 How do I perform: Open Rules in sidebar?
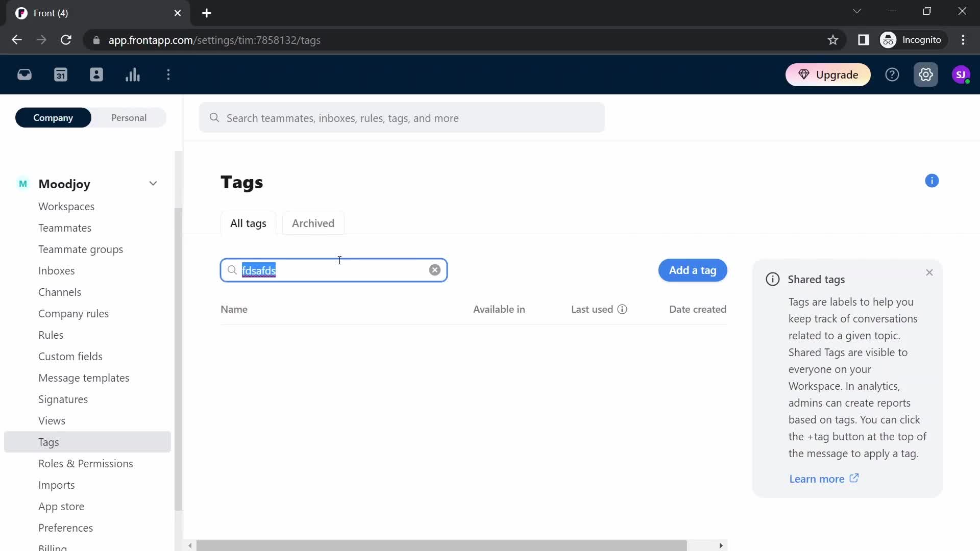[51, 335]
